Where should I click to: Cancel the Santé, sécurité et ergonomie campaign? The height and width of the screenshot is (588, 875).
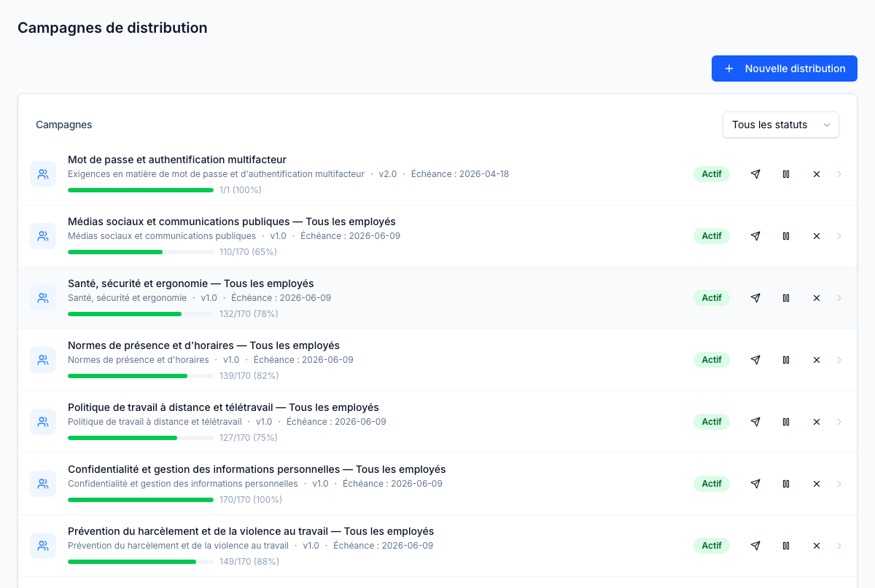(817, 298)
